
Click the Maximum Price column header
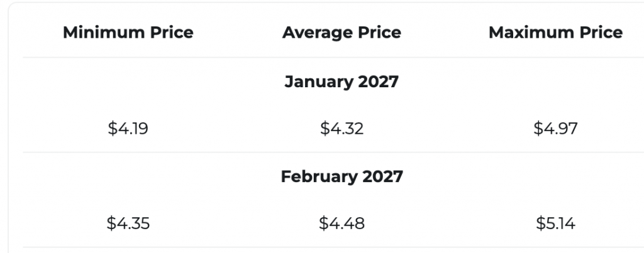(555, 33)
